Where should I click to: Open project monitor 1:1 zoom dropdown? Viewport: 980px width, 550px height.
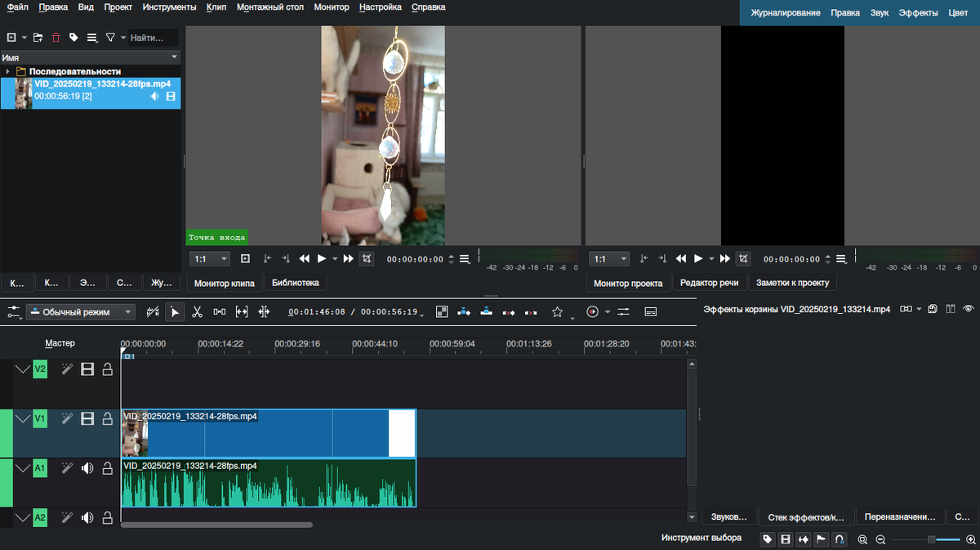610,258
